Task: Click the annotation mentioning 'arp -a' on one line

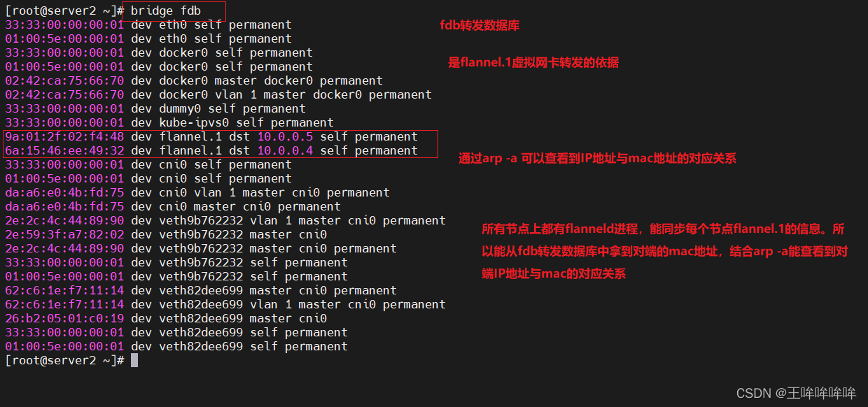Action: pyautogui.click(x=597, y=159)
